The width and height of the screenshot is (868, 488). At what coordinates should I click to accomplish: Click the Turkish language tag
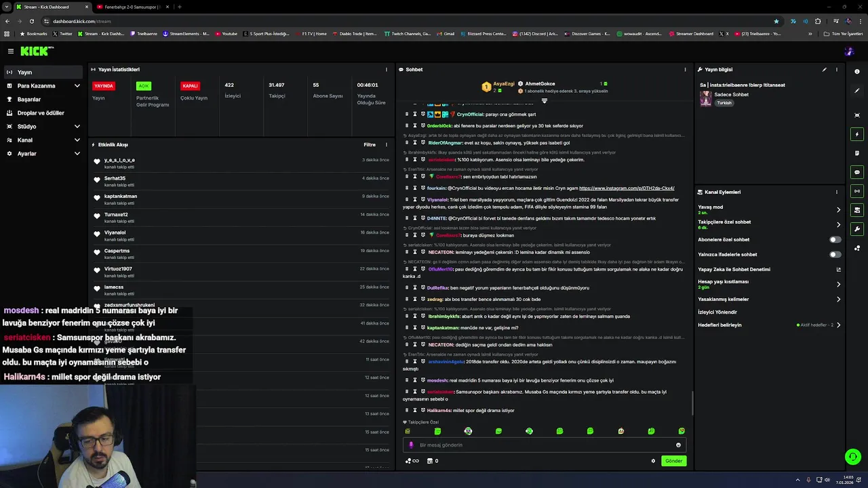click(x=724, y=103)
